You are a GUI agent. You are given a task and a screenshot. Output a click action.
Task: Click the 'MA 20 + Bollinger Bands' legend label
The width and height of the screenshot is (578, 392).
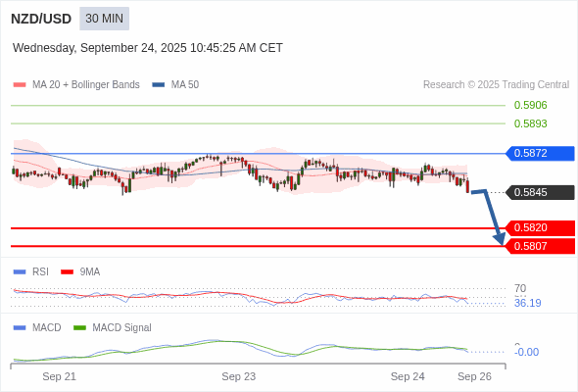point(86,85)
